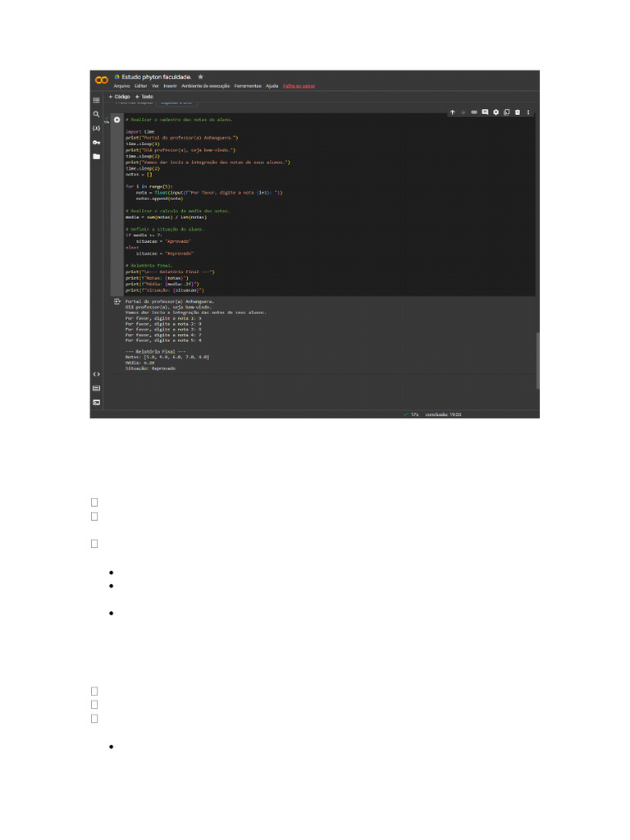Click the output cell actions icon
The width and height of the screenshot is (630, 840).
point(116,302)
